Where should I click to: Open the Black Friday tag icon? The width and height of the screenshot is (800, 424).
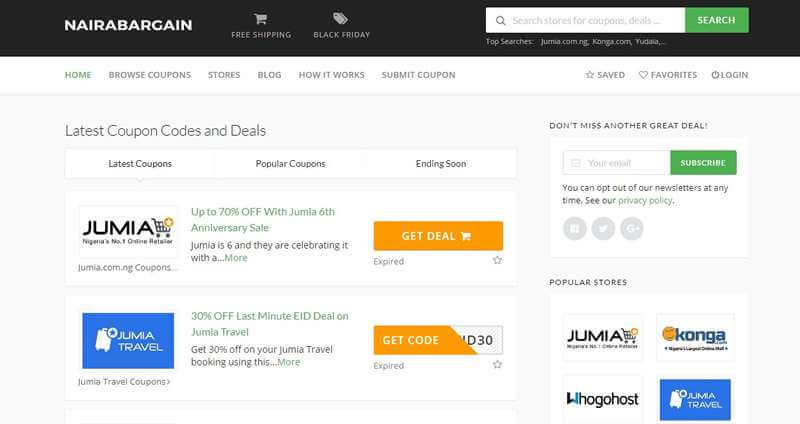point(340,19)
